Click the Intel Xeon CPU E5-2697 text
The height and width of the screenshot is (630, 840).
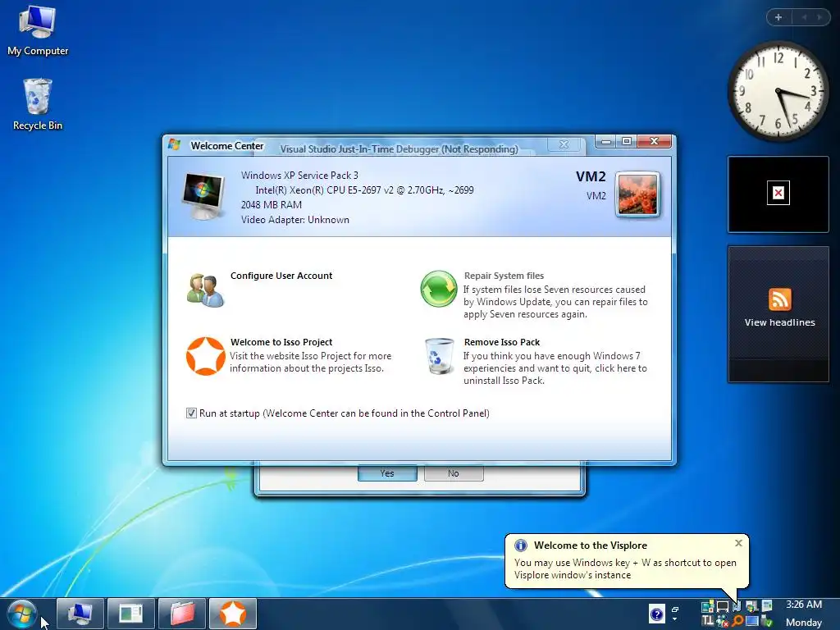[364, 190]
